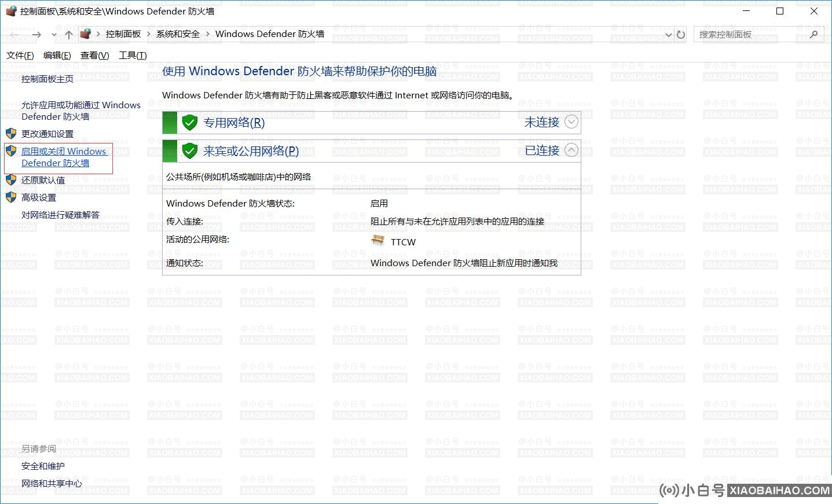This screenshot has height=504, width=832.
Task: Open the address bar history dropdown
Action: click(669, 35)
